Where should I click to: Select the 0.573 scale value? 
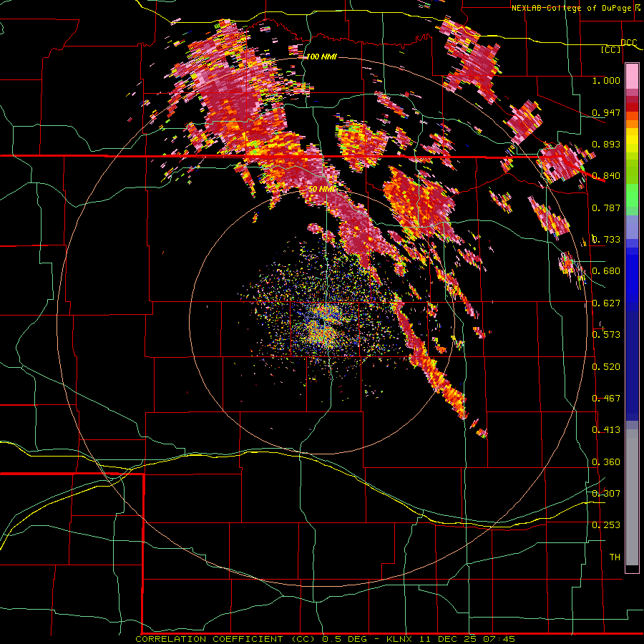(606, 335)
